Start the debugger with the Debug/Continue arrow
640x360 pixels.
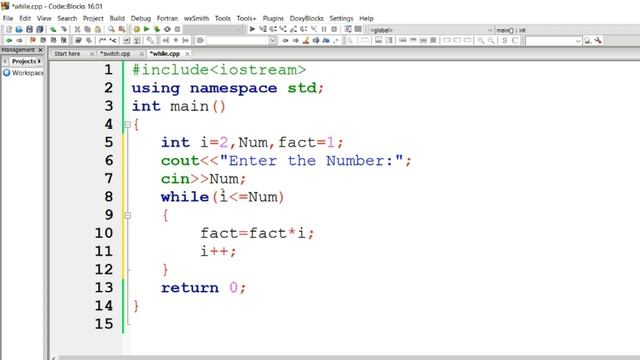point(252,29)
